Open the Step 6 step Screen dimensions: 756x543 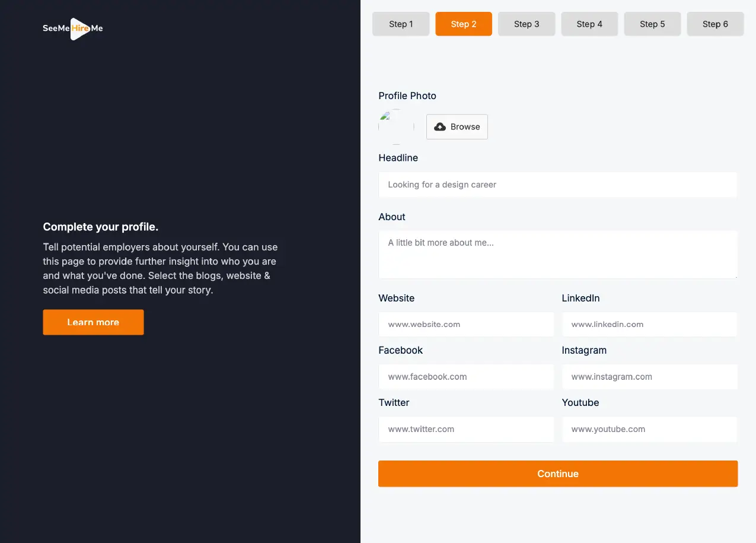click(715, 24)
